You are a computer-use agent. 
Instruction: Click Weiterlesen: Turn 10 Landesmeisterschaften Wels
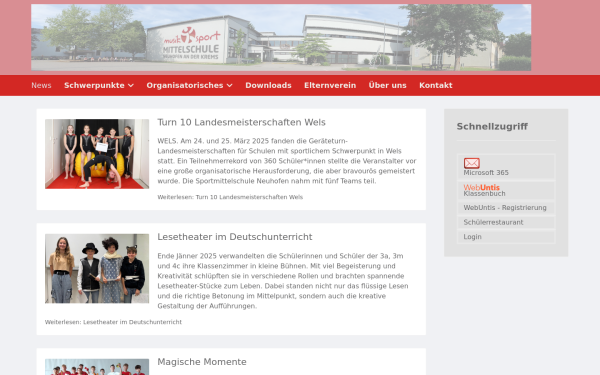(x=230, y=197)
